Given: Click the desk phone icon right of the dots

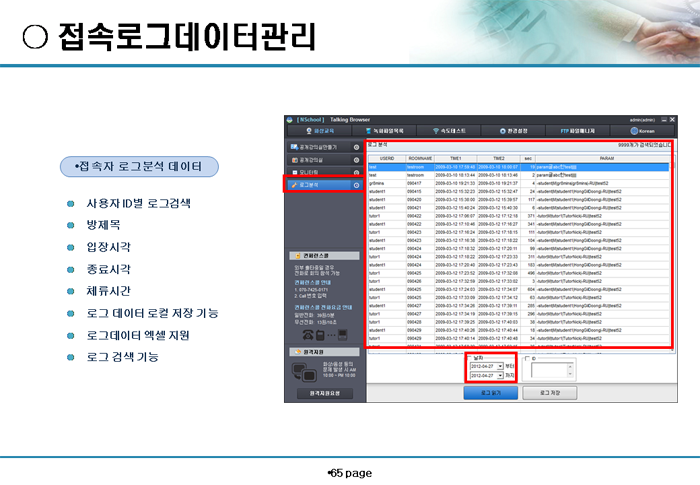Looking at the screenshot, I should pos(342,334).
